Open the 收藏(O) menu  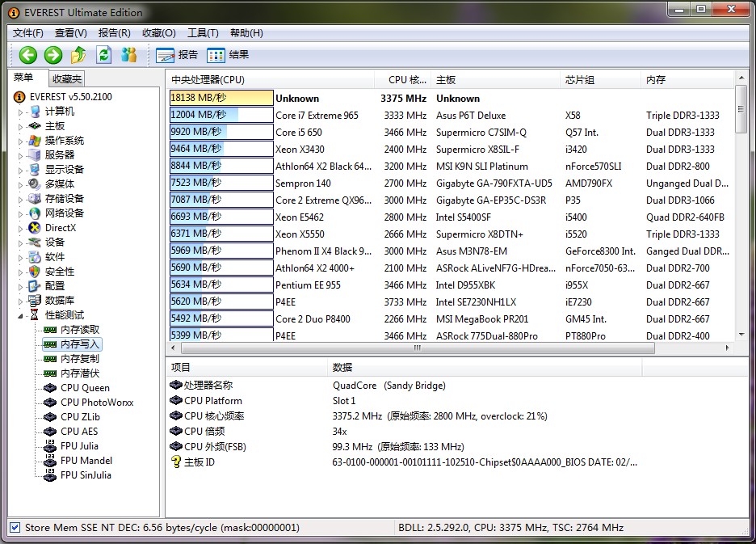point(159,33)
